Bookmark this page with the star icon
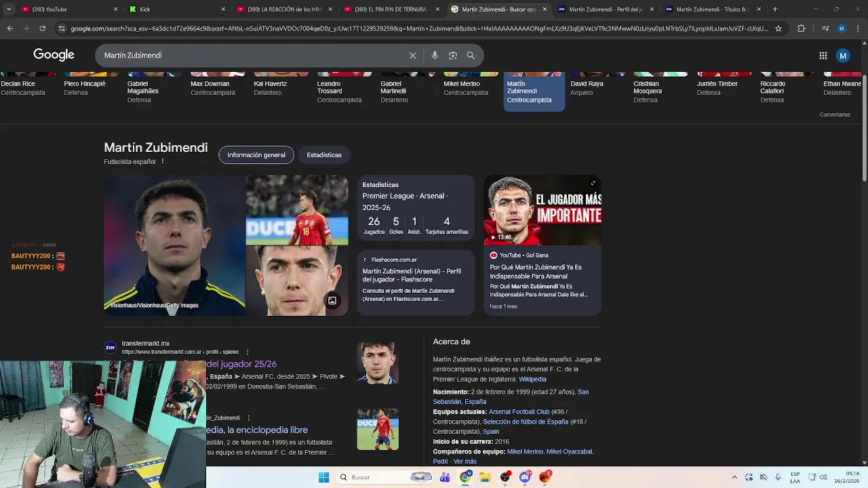 pos(778,28)
